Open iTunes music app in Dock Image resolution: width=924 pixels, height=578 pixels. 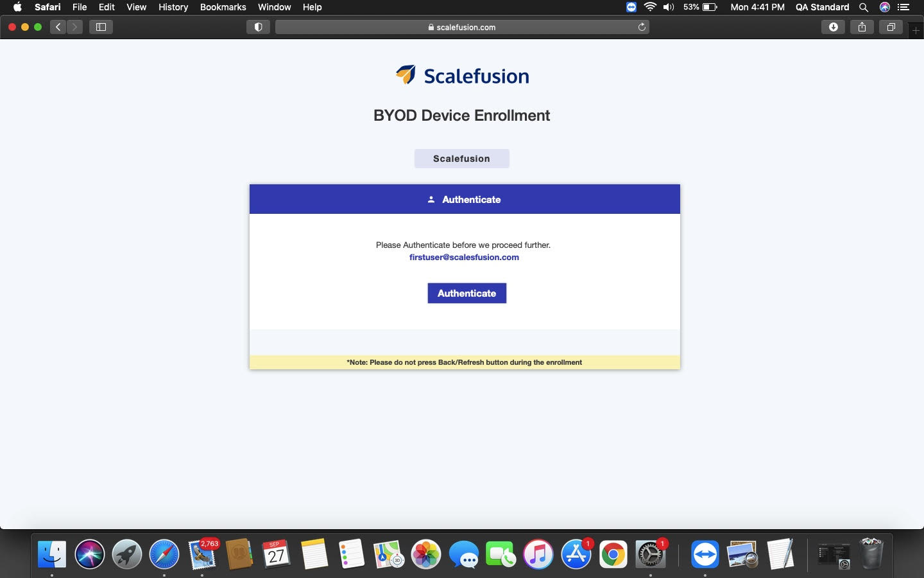point(538,554)
